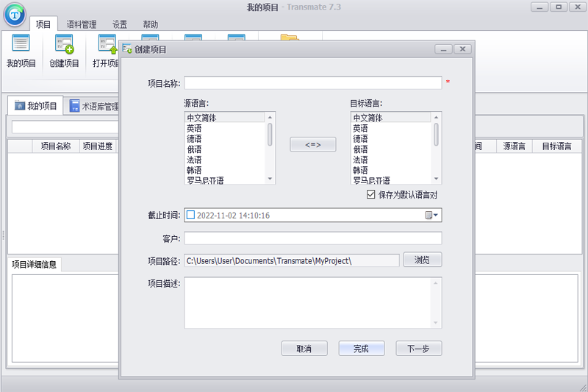Toggle 保存为默认语言对 checkbox
The image size is (588, 392).
[x=370, y=194]
